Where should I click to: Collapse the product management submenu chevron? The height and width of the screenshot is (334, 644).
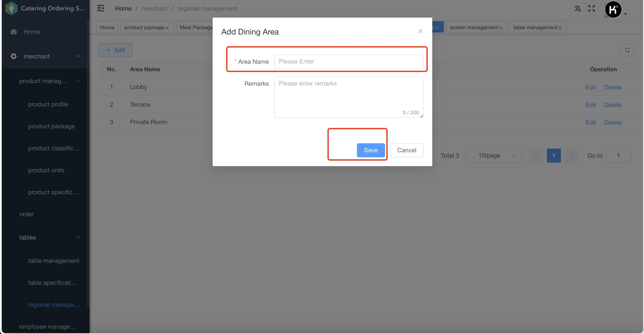78,81
